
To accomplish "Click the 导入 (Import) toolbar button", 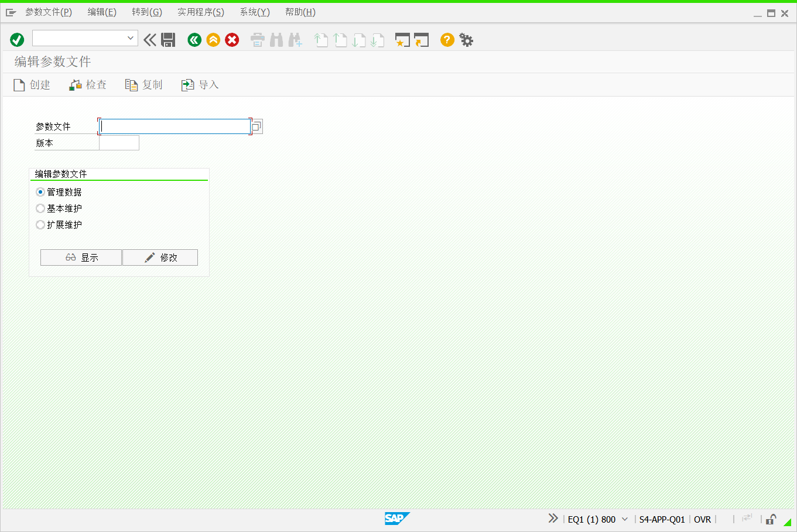I will point(200,85).
